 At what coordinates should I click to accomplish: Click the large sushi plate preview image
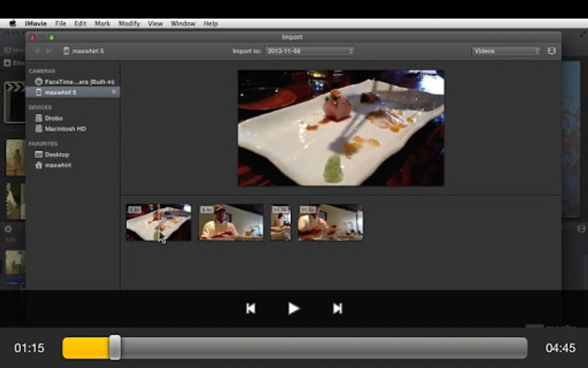341,128
